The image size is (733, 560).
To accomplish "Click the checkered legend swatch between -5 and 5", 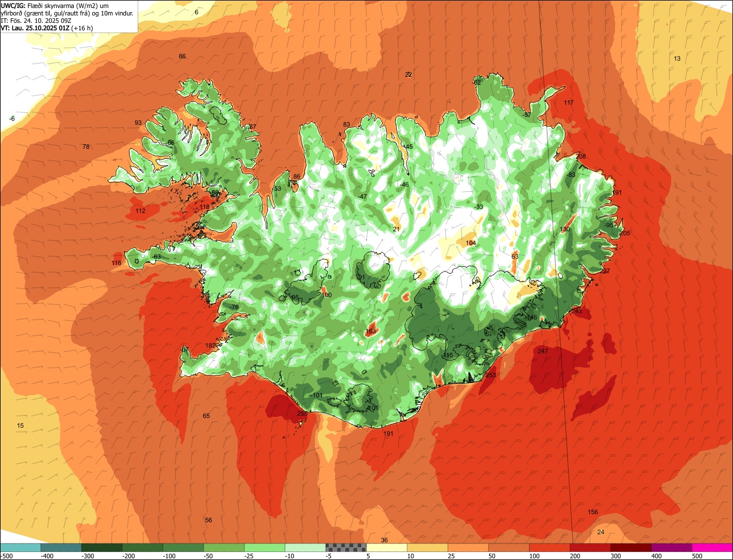I will pos(346,547).
